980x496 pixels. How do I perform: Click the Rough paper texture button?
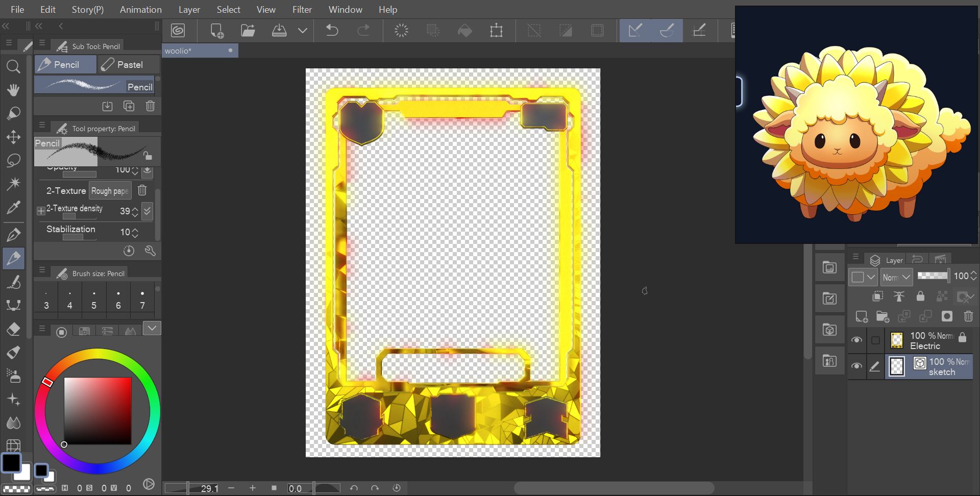pyautogui.click(x=110, y=190)
